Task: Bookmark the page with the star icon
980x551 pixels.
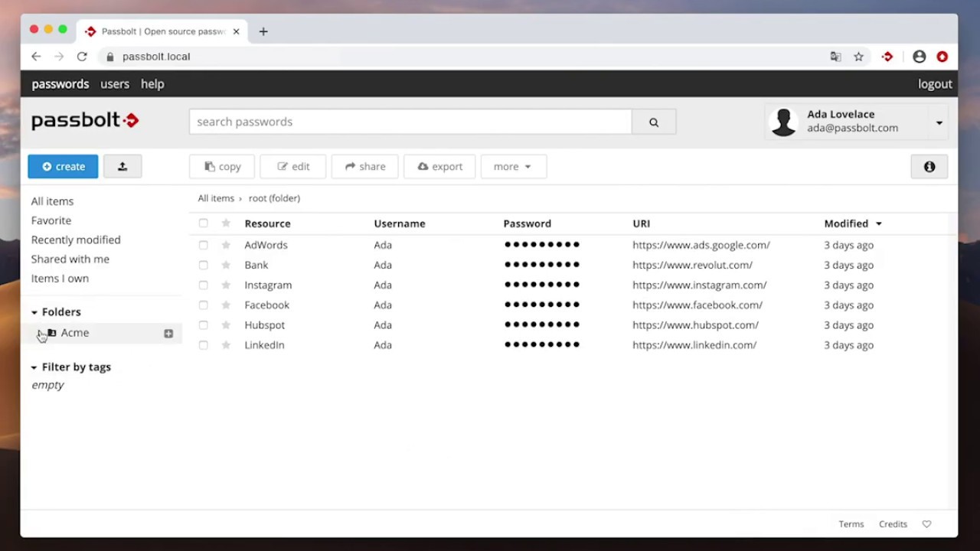Action: 859,57
